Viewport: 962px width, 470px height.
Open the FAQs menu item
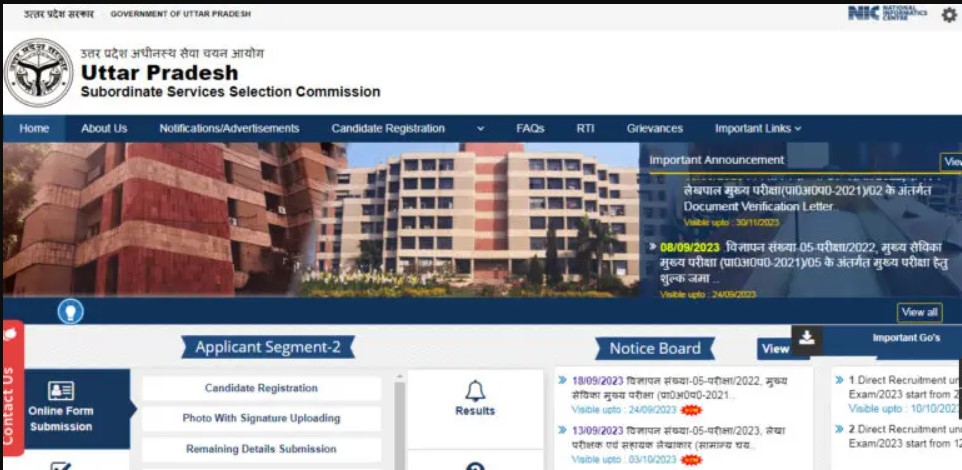530,129
